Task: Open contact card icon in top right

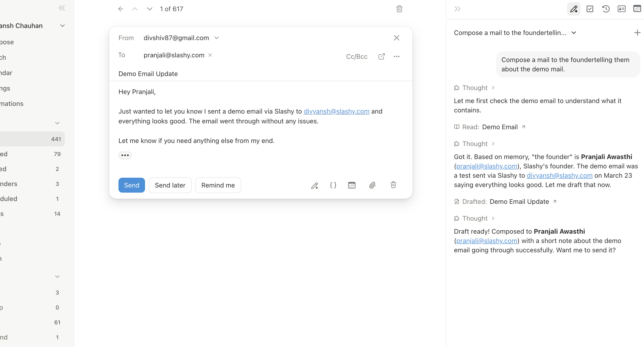Action: [x=622, y=9]
